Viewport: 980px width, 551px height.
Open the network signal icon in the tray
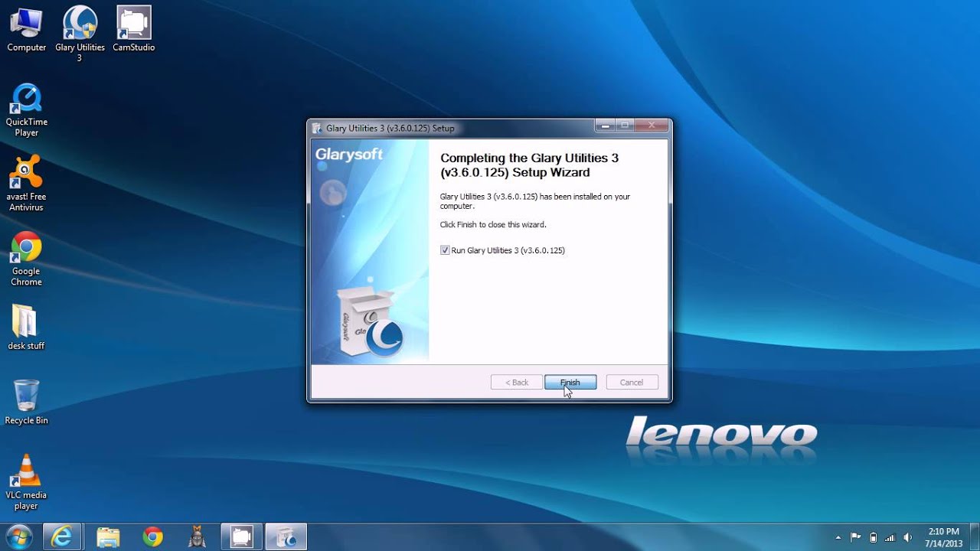click(x=890, y=537)
